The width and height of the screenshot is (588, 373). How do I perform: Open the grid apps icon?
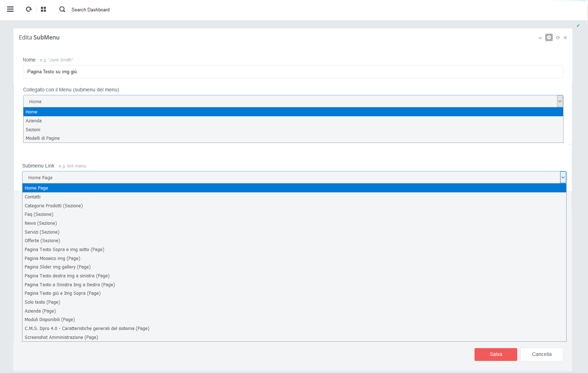pyautogui.click(x=43, y=9)
